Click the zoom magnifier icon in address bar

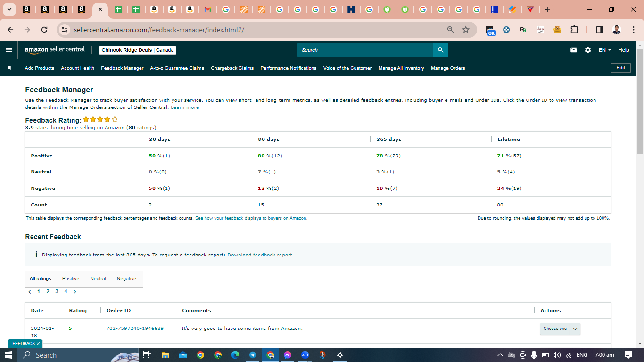pyautogui.click(x=451, y=30)
